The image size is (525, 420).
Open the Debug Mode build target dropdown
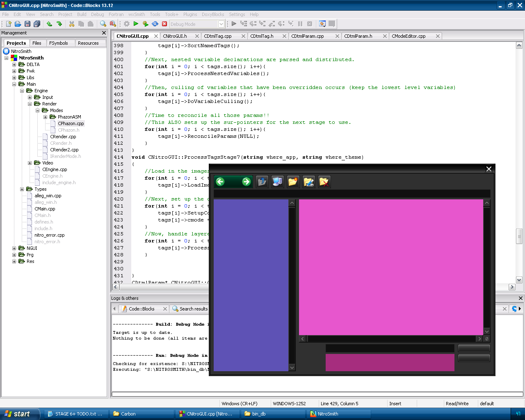(x=221, y=24)
